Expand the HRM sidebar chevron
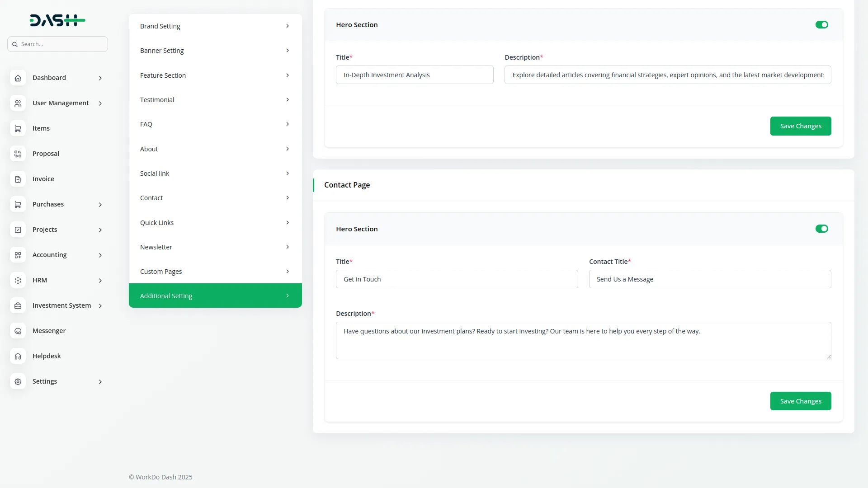Image resolution: width=868 pixels, height=488 pixels. pyautogui.click(x=100, y=281)
